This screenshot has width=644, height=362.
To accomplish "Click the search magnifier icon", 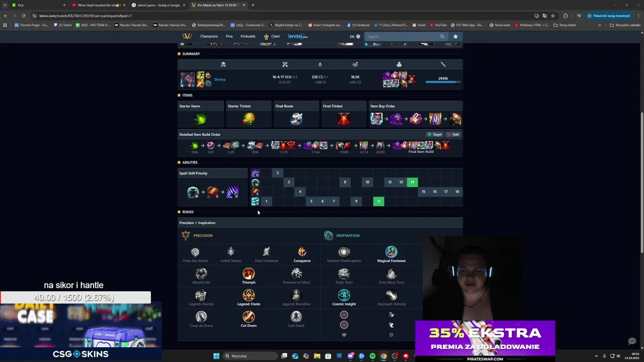I will (442, 36).
